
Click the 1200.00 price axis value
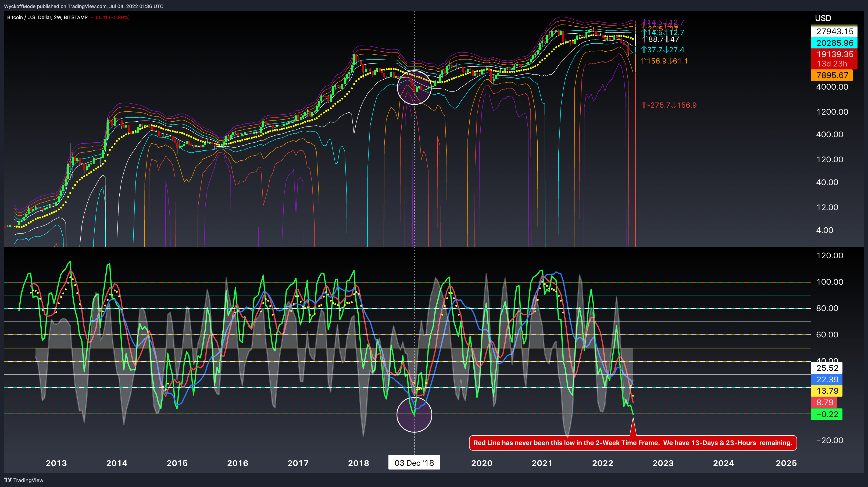click(x=832, y=112)
